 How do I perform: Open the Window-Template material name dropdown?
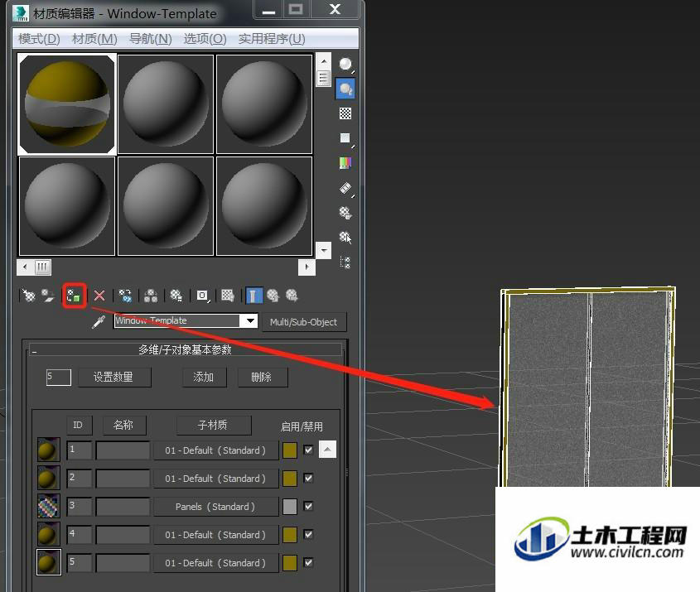(x=250, y=320)
